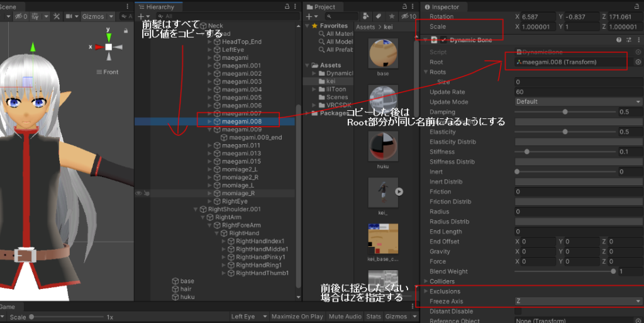Open the Scene view three-dot menu

click(127, 6)
